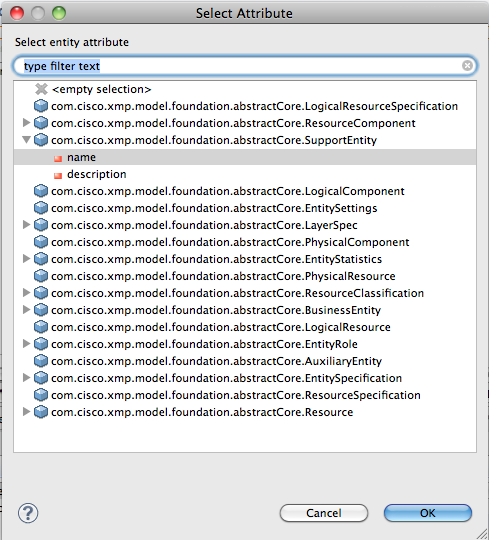Screen dimensions: 489x540
Task: Click the AuxiliaryEntity entity cube icon
Action: [x=41, y=361]
